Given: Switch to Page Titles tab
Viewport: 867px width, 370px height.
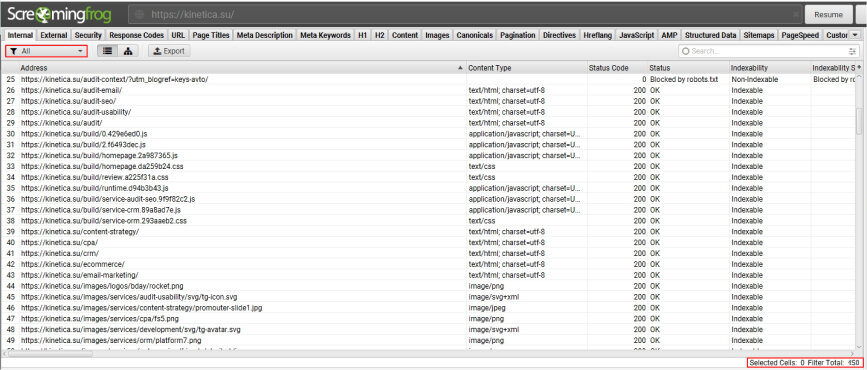Looking at the screenshot, I should (211, 35).
